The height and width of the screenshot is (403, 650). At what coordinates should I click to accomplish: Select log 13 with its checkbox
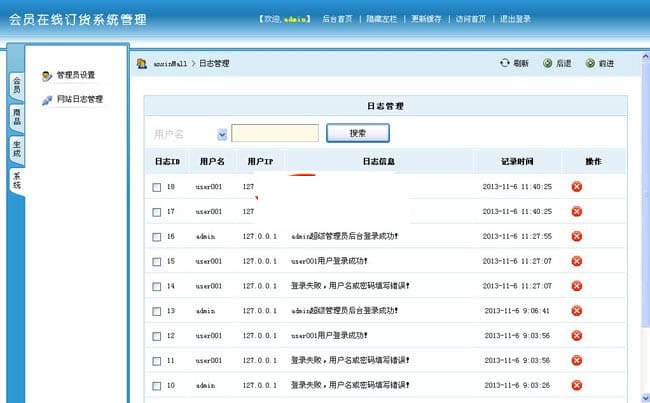click(157, 311)
